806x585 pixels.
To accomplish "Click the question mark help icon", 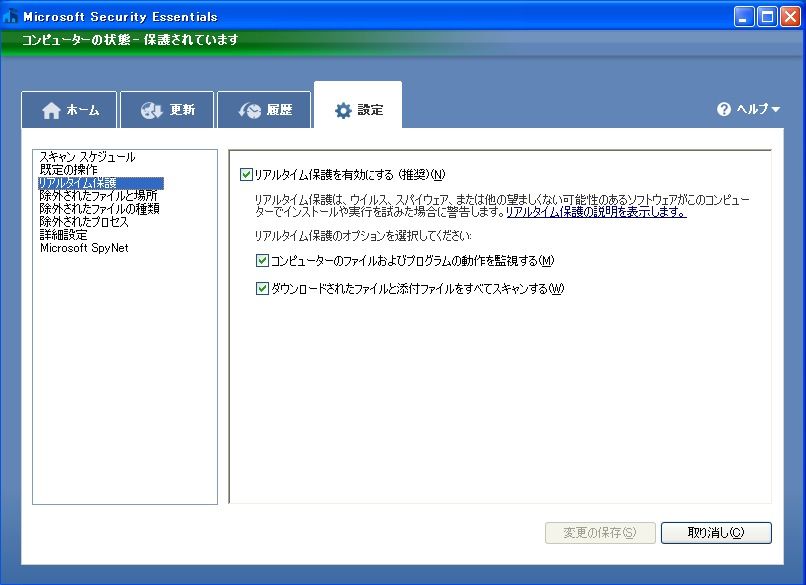I will 724,109.
